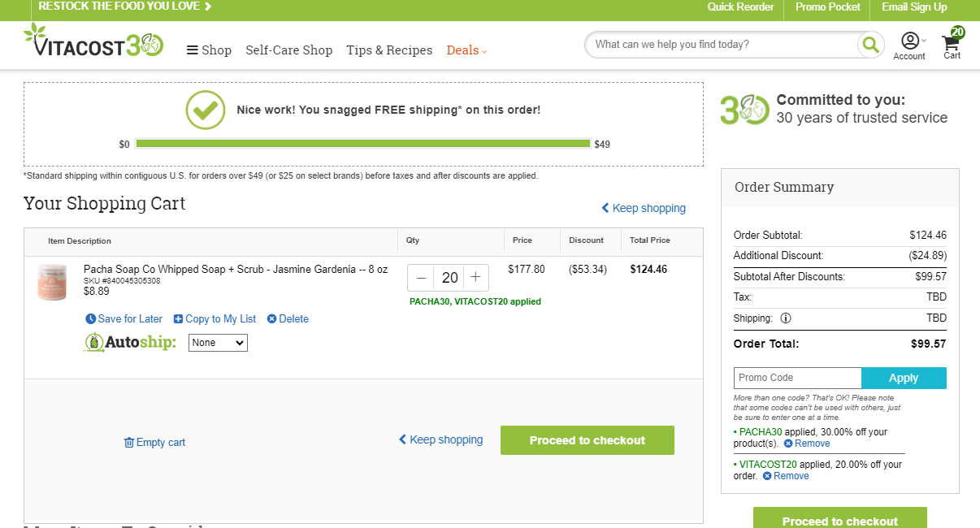
Task: Click the SKU #840045305308 text
Action: pyautogui.click(x=122, y=281)
